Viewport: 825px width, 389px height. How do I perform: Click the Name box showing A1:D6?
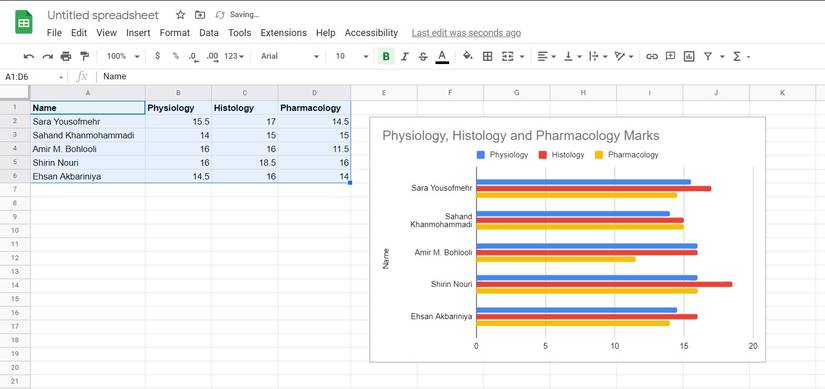point(29,77)
